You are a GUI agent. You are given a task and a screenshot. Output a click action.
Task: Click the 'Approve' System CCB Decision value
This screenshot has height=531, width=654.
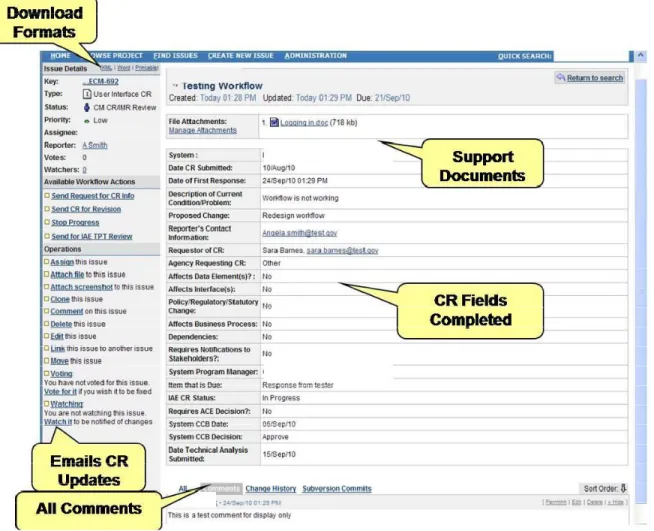point(275,437)
